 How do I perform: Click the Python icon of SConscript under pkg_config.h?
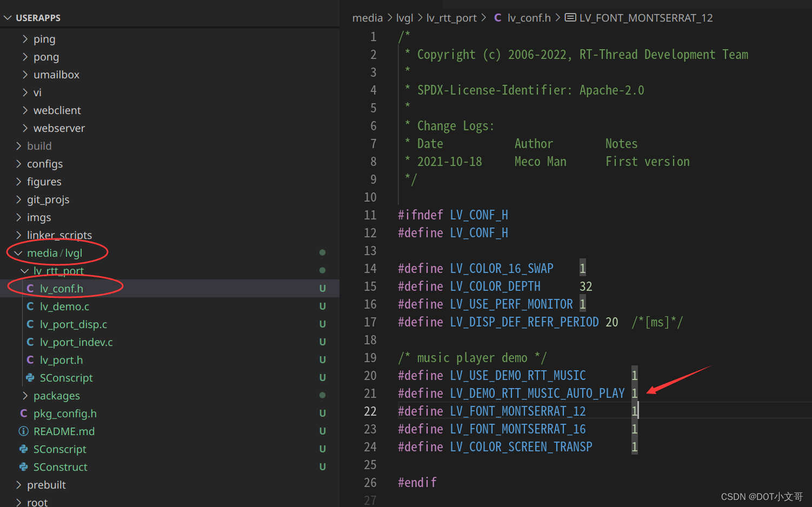[24, 449]
